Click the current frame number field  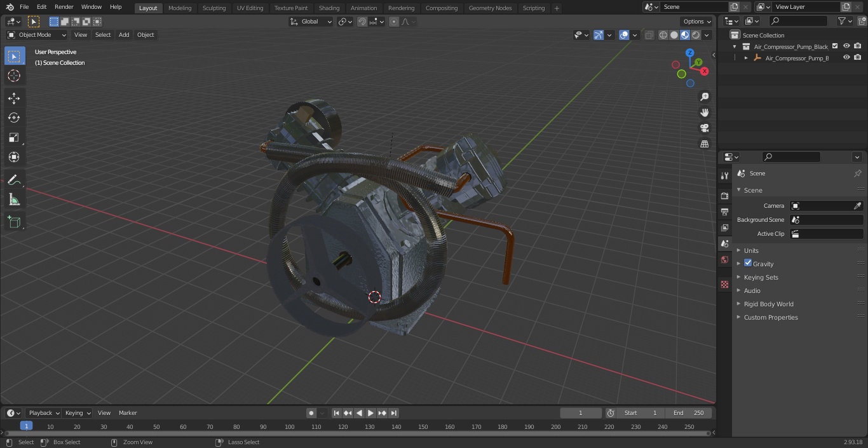pos(581,413)
